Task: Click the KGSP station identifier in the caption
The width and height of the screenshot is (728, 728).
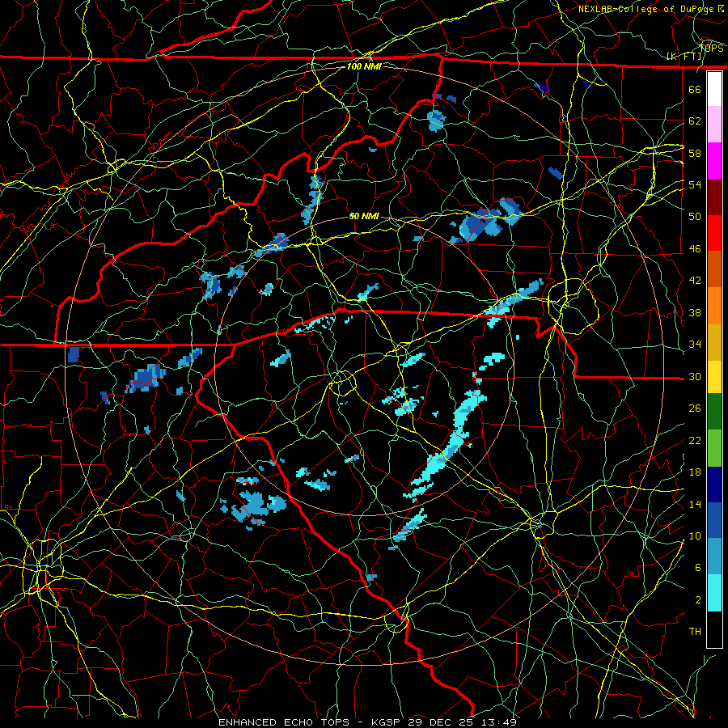Action: click(387, 722)
